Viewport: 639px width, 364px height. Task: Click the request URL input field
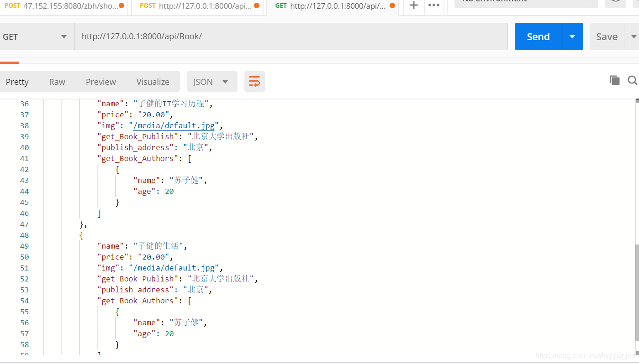click(x=291, y=36)
